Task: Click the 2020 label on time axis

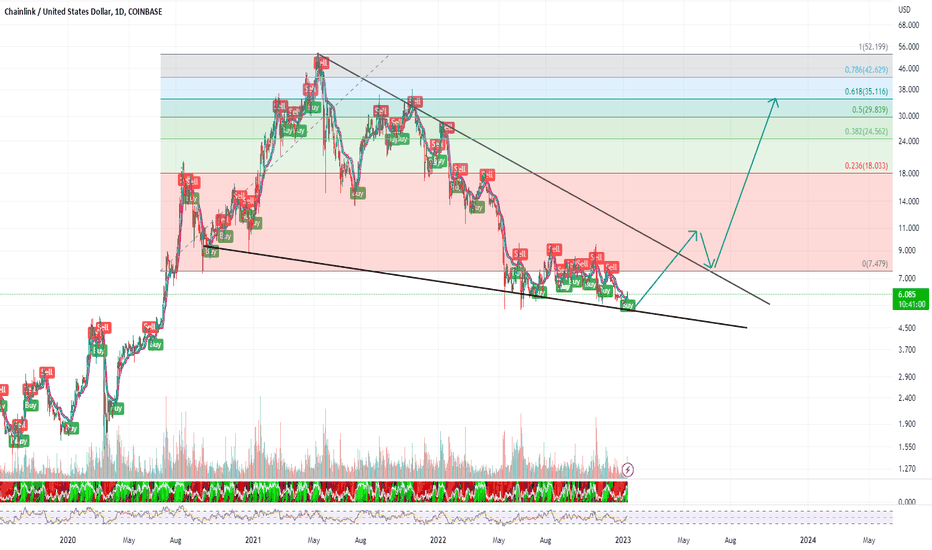Action: (x=68, y=540)
